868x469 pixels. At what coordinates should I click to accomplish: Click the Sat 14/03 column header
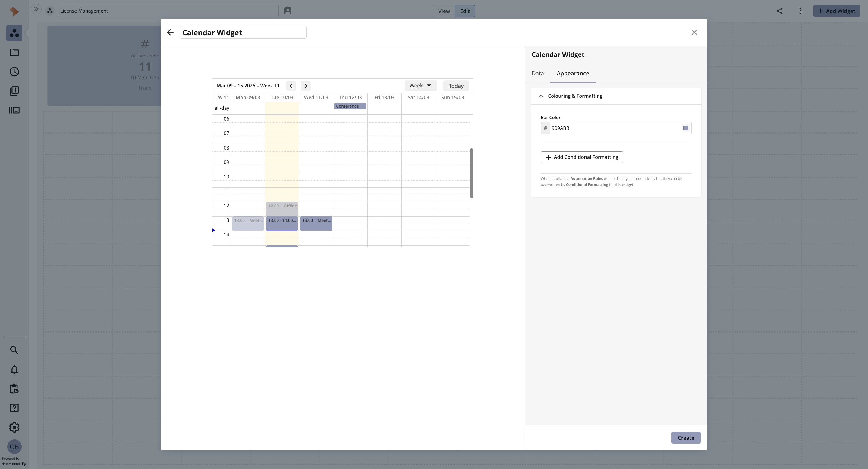coord(418,97)
